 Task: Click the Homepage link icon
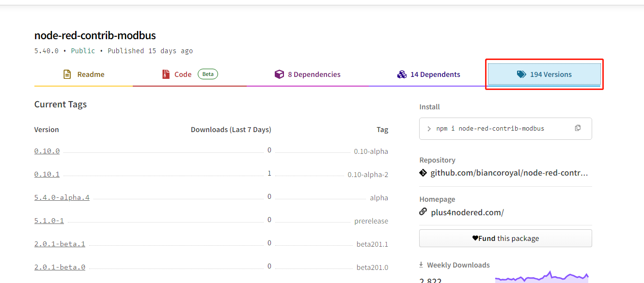[x=423, y=212]
